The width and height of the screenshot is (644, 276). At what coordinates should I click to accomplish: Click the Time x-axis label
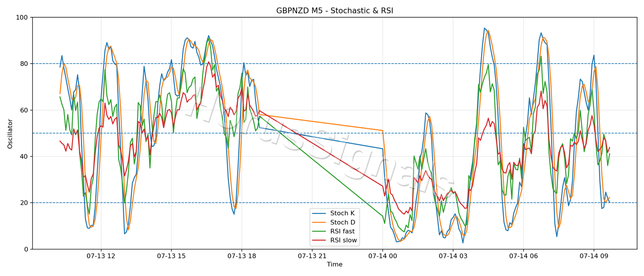pyautogui.click(x=334, y=264)
